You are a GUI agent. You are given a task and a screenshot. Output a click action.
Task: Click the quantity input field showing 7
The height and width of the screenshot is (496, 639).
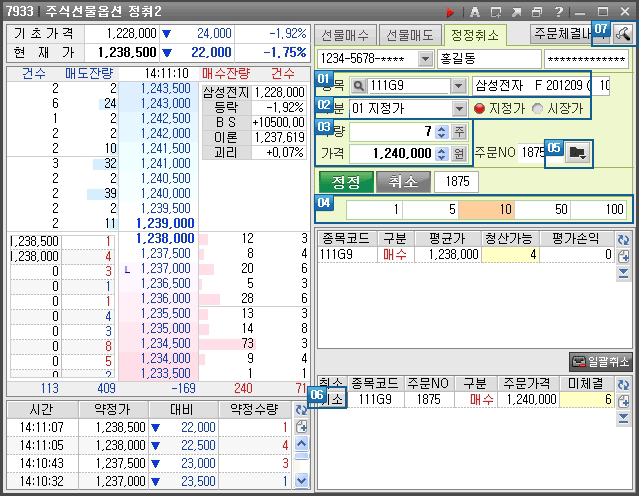coord(392,132)
